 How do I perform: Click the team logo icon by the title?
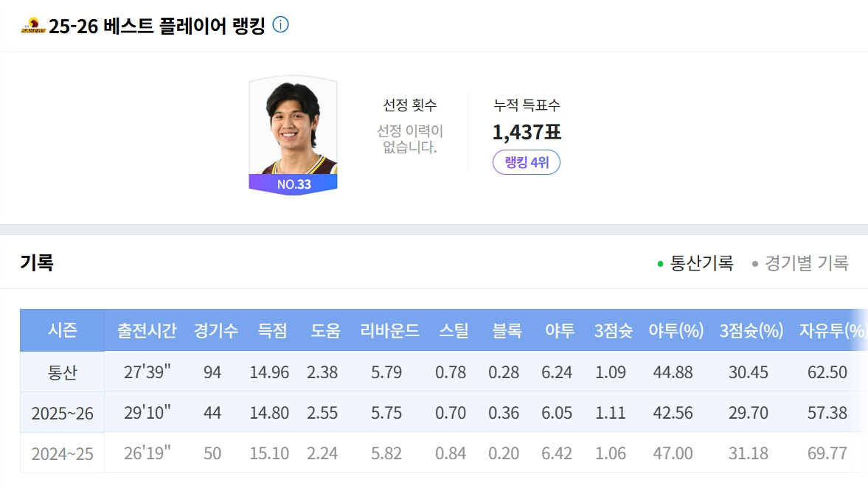click(x=33, y=26)
